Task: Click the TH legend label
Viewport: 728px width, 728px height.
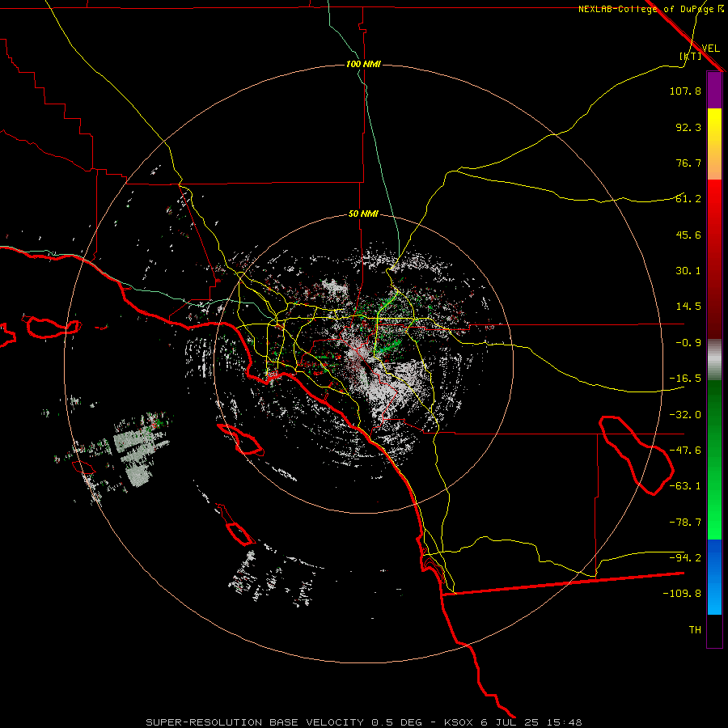Action: tap(695, 630)
